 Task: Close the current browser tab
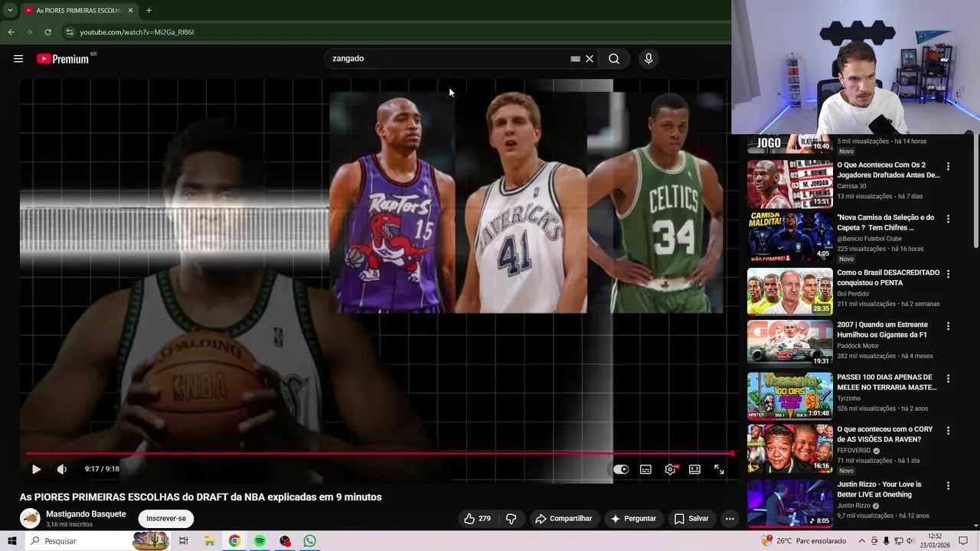tap(130, 11)
